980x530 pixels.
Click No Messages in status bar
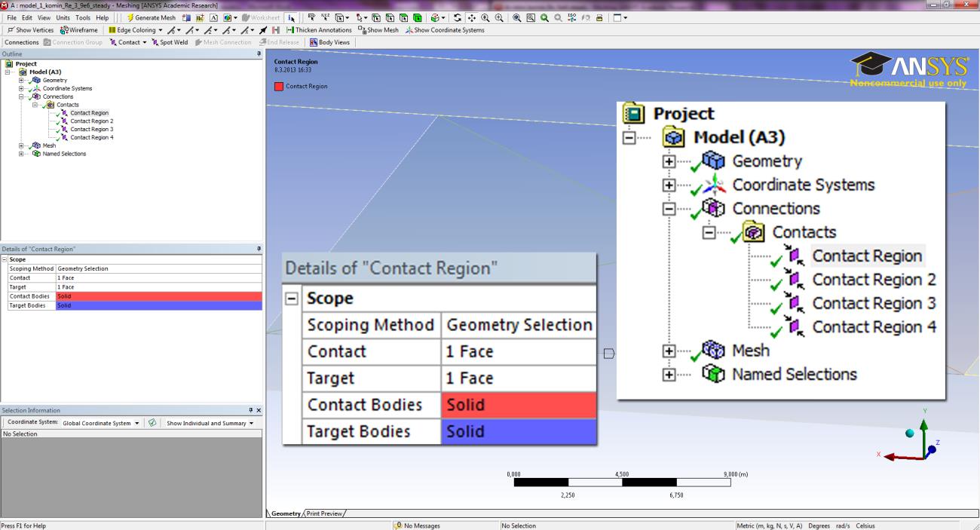[418, 525]
